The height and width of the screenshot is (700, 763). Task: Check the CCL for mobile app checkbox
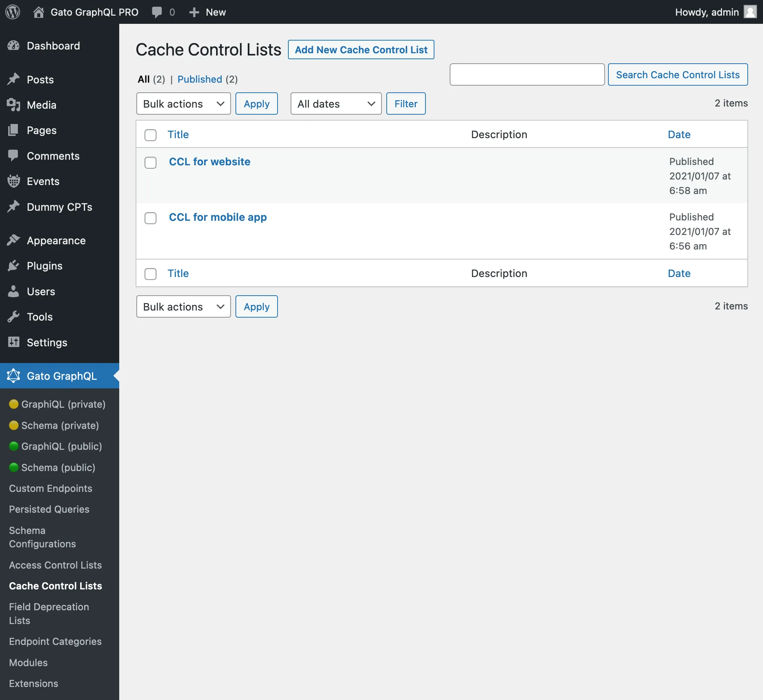[151, 218]
